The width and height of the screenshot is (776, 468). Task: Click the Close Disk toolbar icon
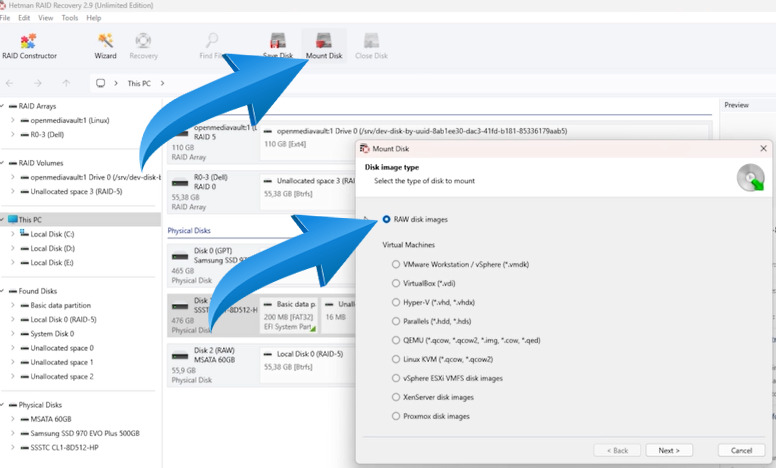pyautogui.click(x=371, y=47)
